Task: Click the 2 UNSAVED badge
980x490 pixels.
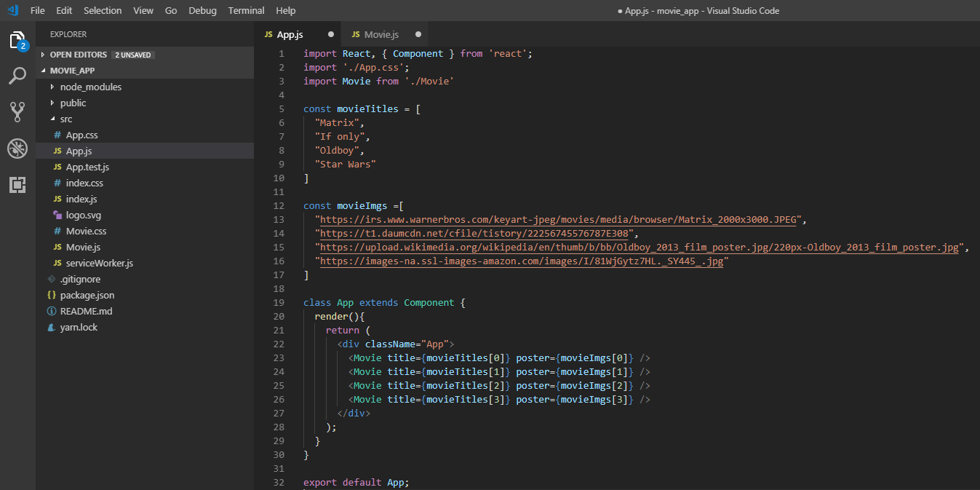Action: (132, 55)
